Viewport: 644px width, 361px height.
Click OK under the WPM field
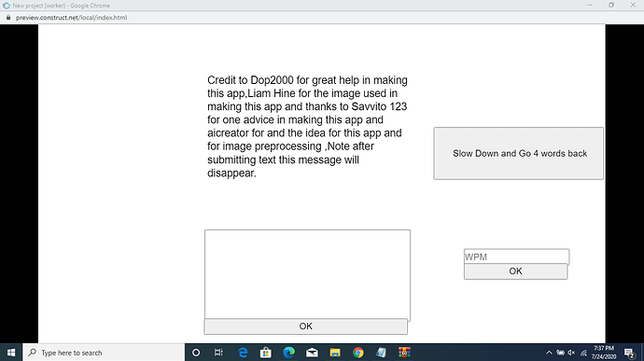click(515, 271)
